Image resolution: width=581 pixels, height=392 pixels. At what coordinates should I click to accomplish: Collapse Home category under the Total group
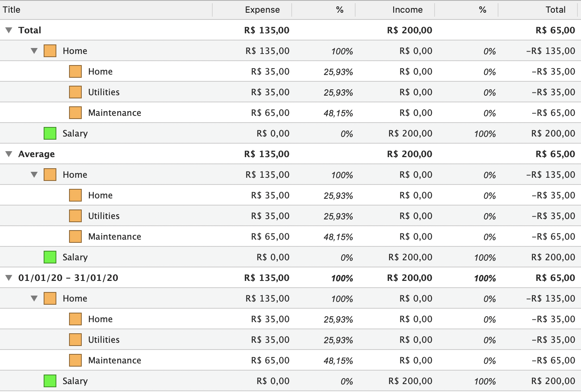[34, 51]
